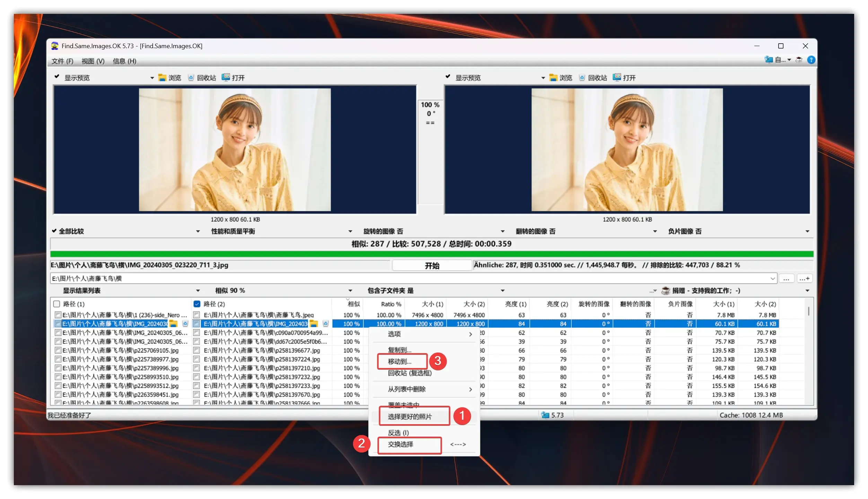Check the box for p2257389977.jpg
The image size is (868, 499).
58,359
